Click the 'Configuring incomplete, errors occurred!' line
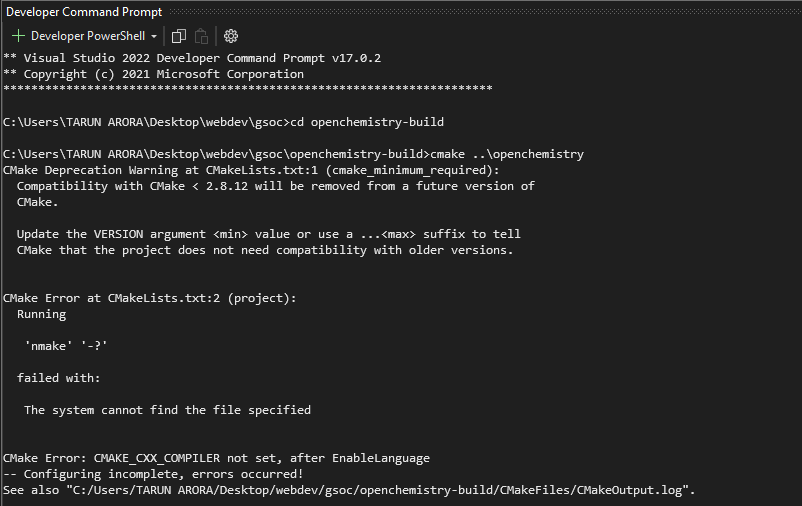This screenshot has height=506, width=802. [x=153, y=474]
